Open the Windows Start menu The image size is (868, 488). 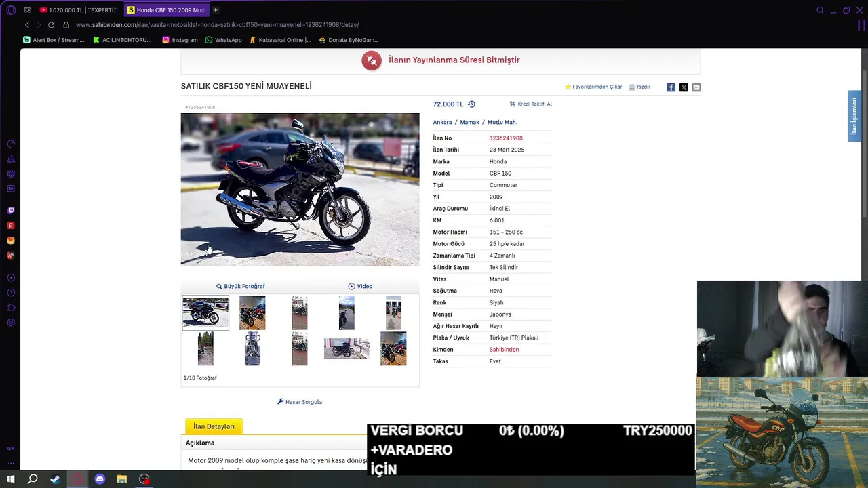(11, 479)
